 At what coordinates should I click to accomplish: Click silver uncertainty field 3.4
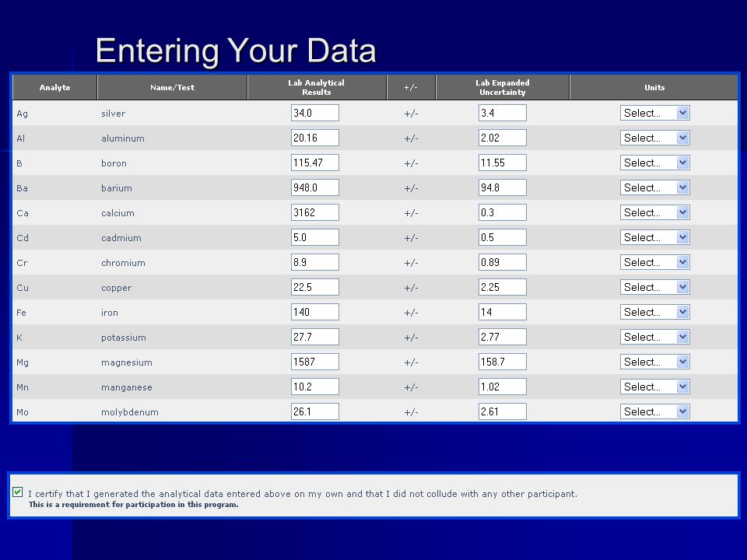[x=503, y=113]
